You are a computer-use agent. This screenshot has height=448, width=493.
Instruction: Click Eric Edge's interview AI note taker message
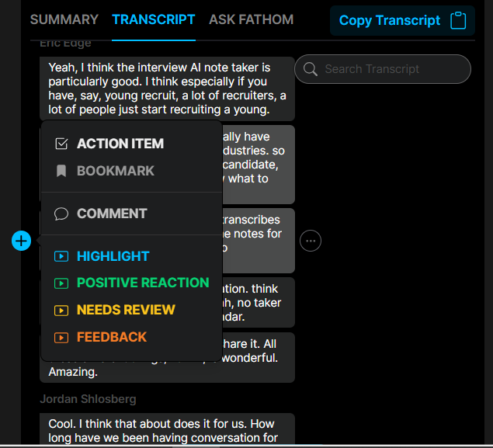coord(167,89)
